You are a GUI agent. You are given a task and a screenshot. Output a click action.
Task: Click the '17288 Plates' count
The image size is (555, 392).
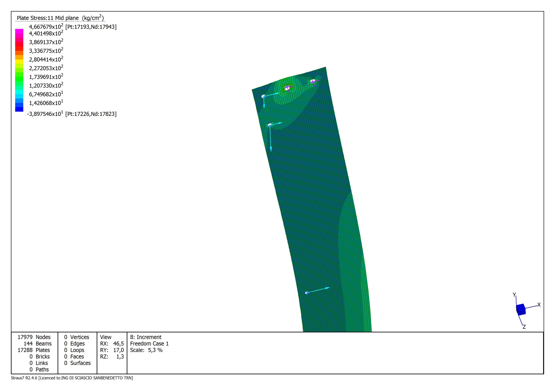[x=34, y=350]
